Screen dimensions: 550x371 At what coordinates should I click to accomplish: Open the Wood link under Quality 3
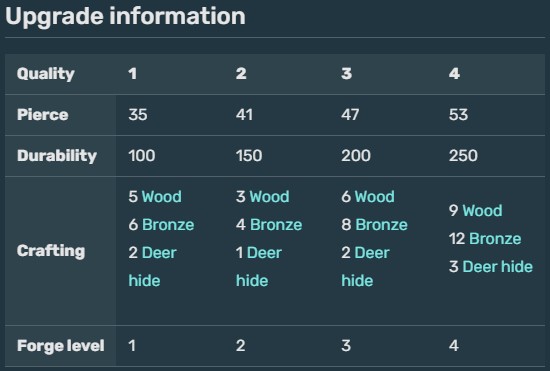point(375,196)
